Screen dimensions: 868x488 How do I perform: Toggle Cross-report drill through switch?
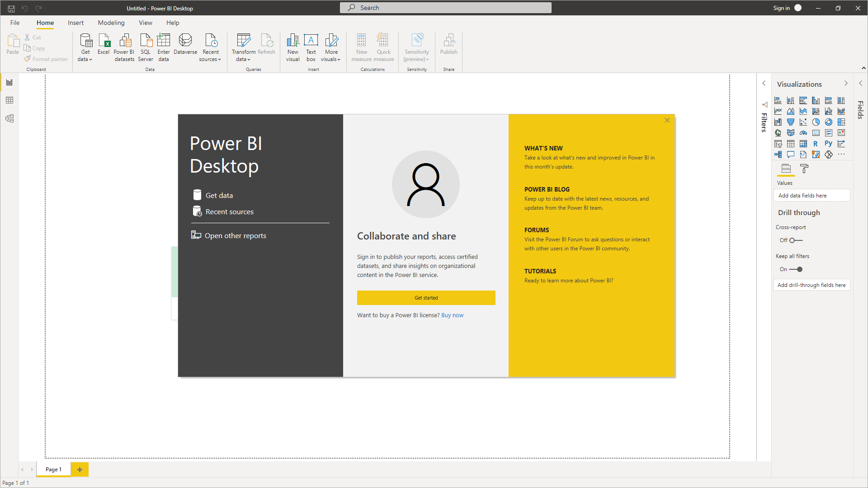(796, 240)
